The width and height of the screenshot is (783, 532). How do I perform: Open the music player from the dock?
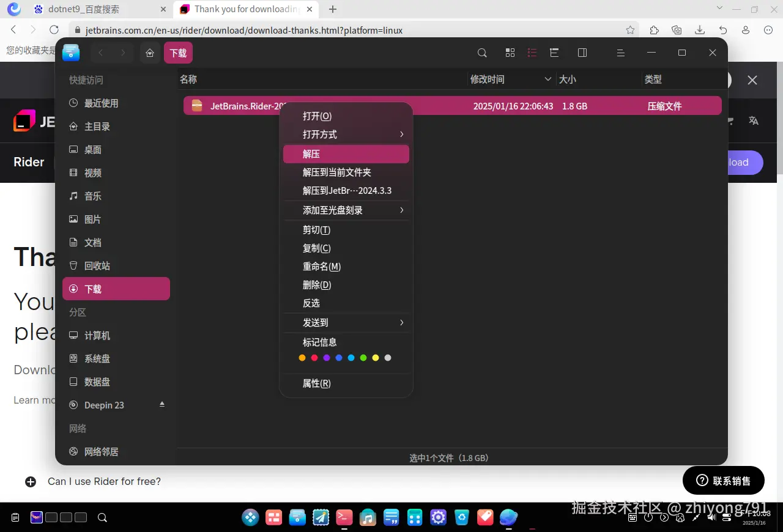pos(368,518)
